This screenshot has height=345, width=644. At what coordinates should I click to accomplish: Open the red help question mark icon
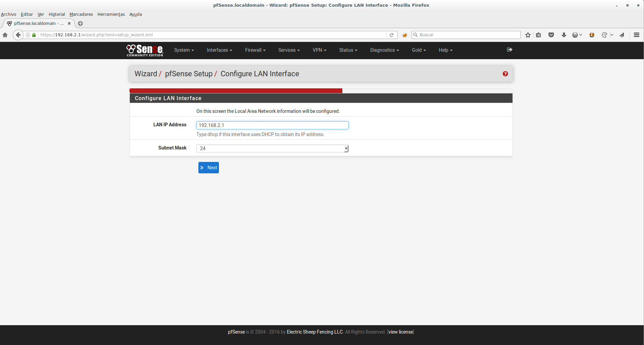coord(505,74)
